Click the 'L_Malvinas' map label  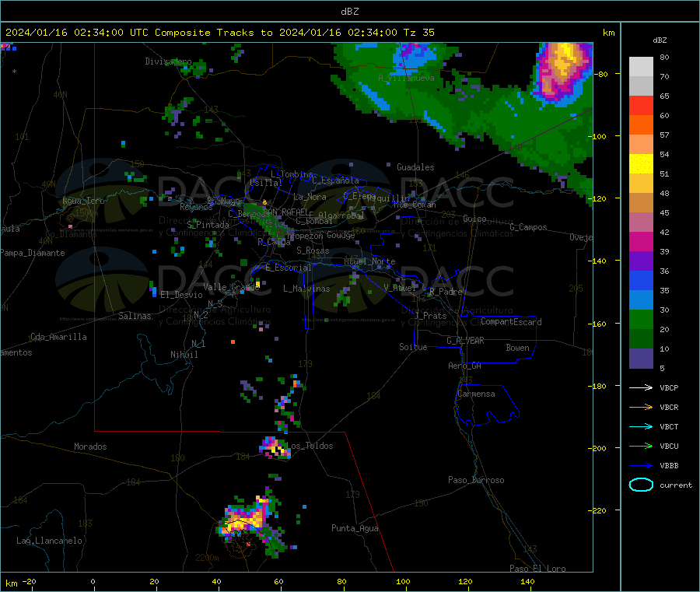point(306,289)
